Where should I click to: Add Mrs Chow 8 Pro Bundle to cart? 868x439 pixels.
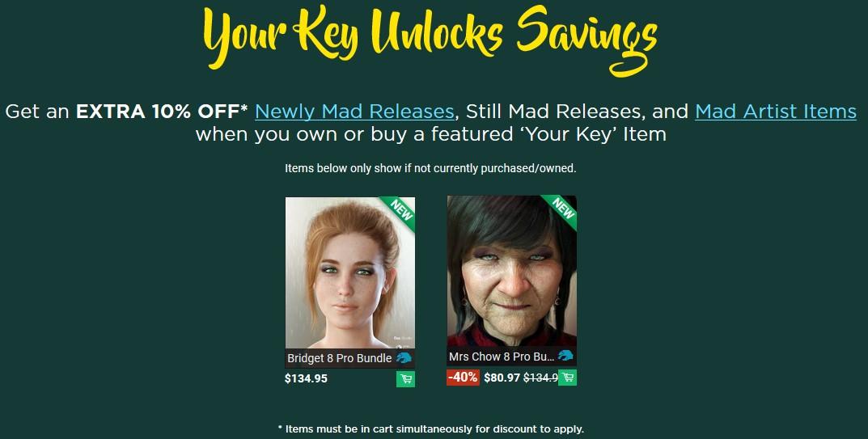[568, 377]
